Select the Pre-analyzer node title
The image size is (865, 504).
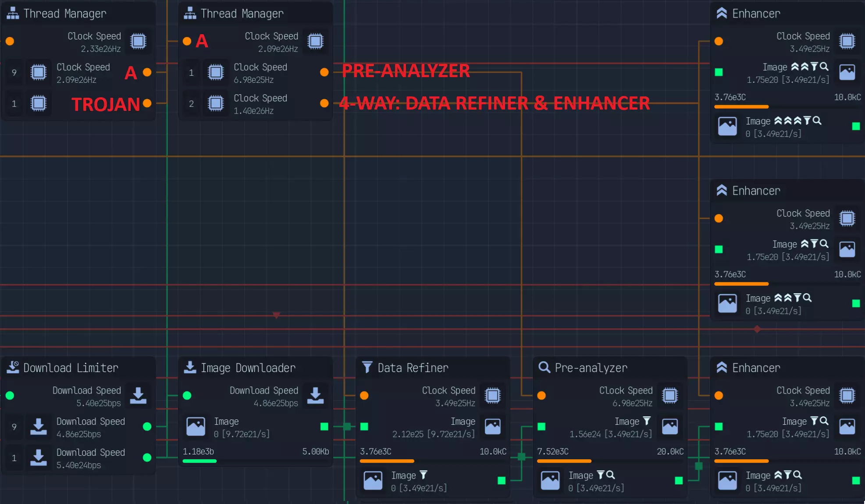591,368
